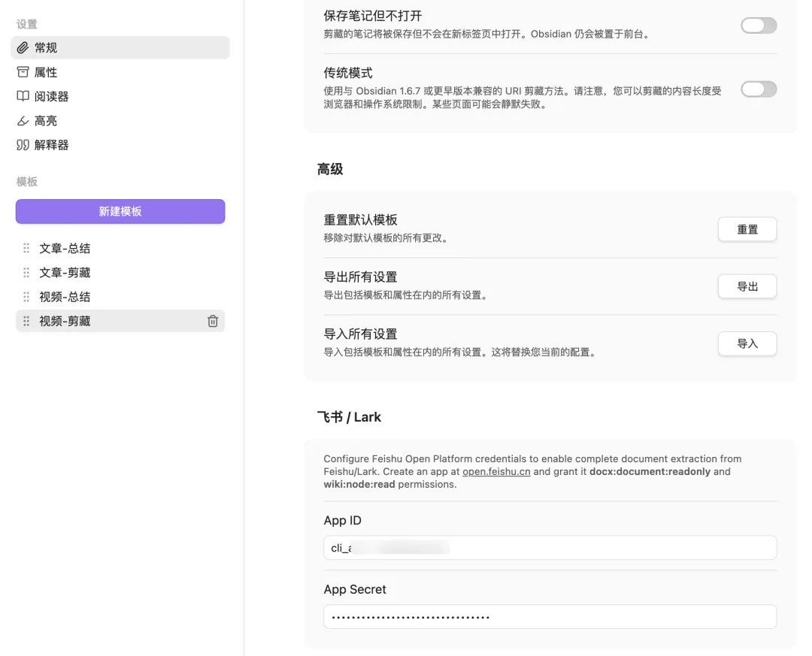Select the 文章-剪藏 template

(x=65, y=273)
